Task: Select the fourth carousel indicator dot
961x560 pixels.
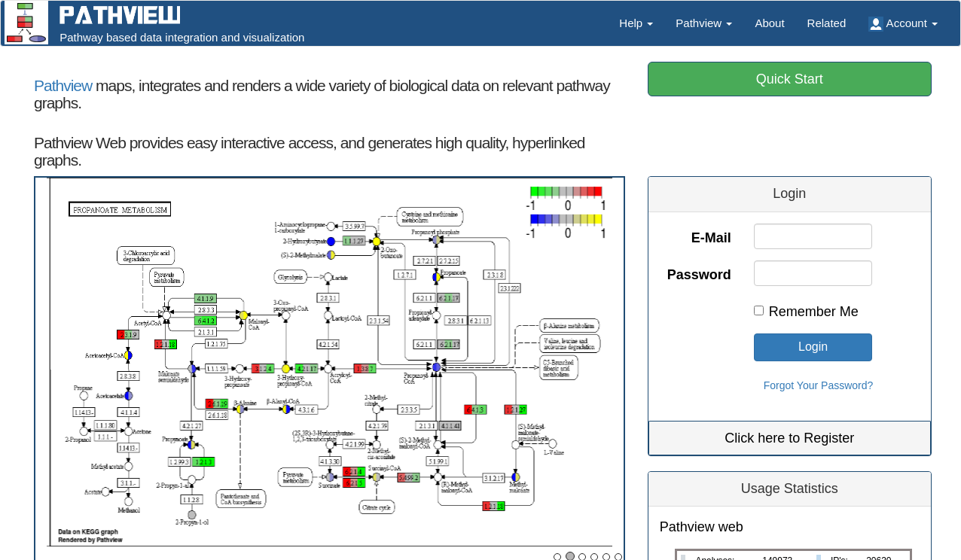Action: 594,557
